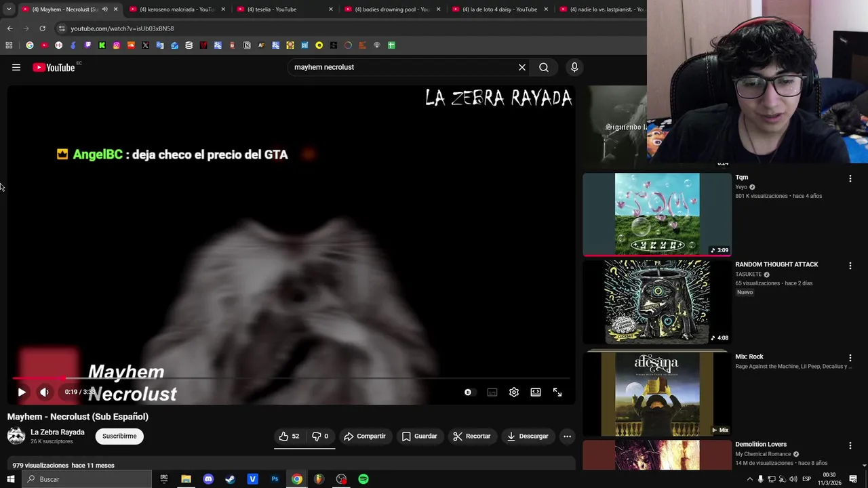Open the Mix: Rock thumbnail

[657, 393]
